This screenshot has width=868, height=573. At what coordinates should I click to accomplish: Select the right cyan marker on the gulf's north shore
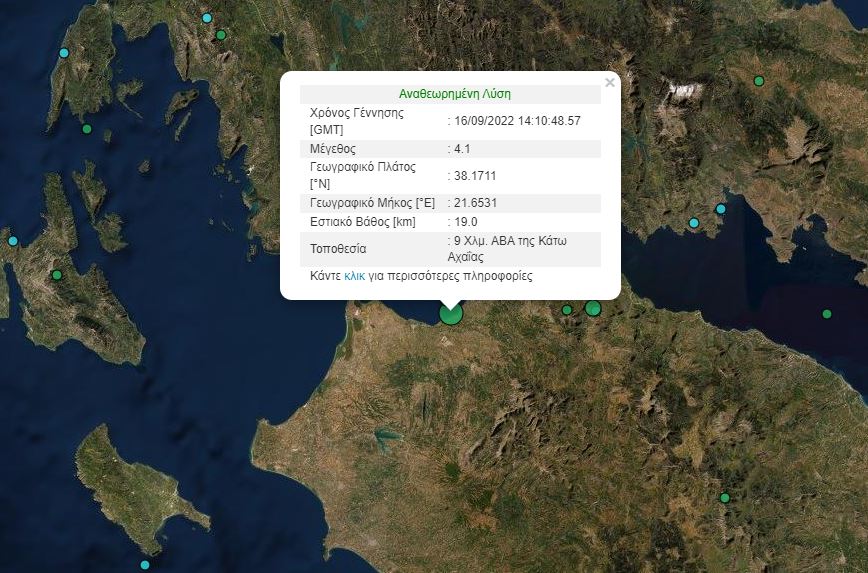[x=720, y=209]
